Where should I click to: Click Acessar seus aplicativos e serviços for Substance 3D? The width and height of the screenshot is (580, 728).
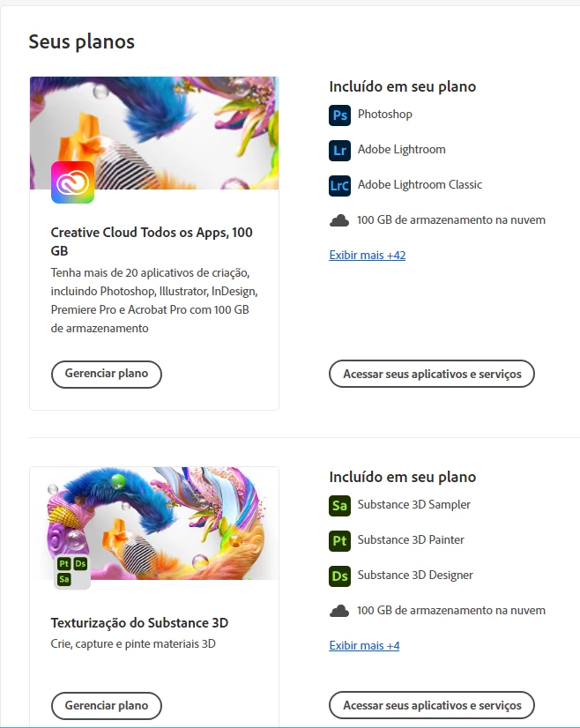click(x=432, y=705)
